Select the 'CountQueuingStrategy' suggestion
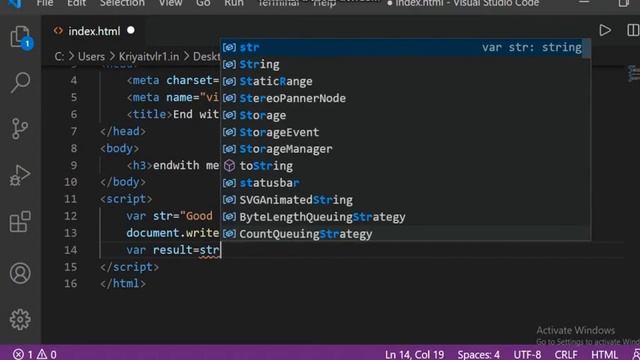This screenshot has width=640, height=360. click(402, 234)
